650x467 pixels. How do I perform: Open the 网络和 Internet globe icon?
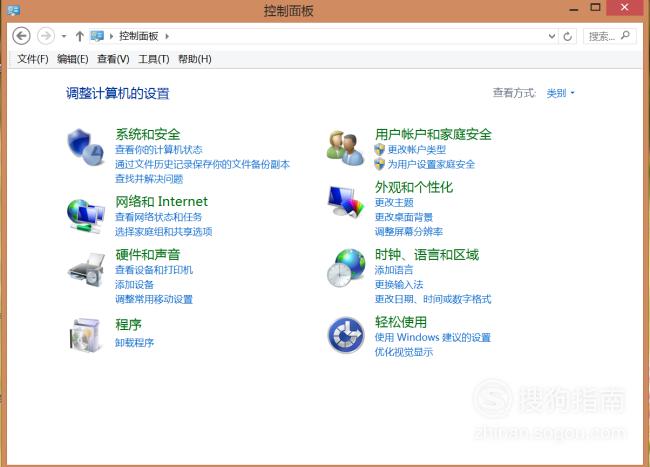pos(86,216)
